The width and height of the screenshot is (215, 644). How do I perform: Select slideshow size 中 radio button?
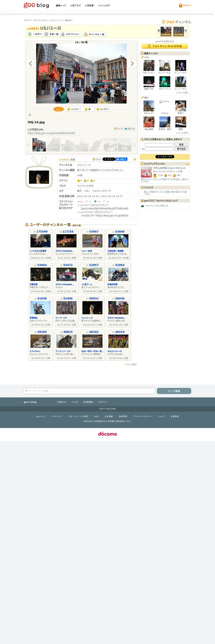tap(95, 201)
